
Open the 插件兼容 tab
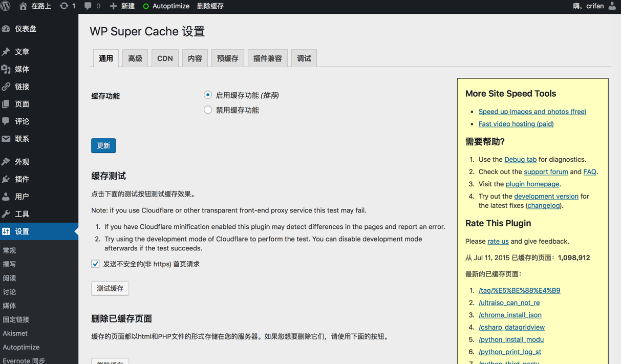[268, 58]
